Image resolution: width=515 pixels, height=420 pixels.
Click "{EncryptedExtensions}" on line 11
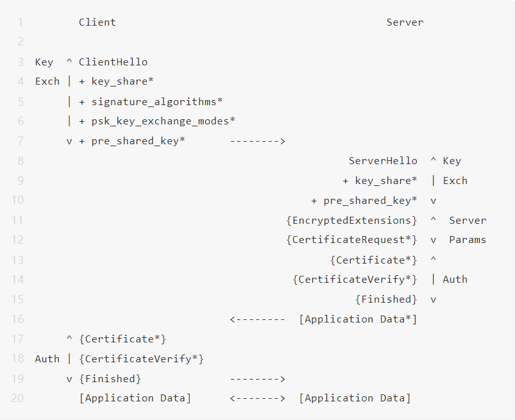[x=351, y=221]
